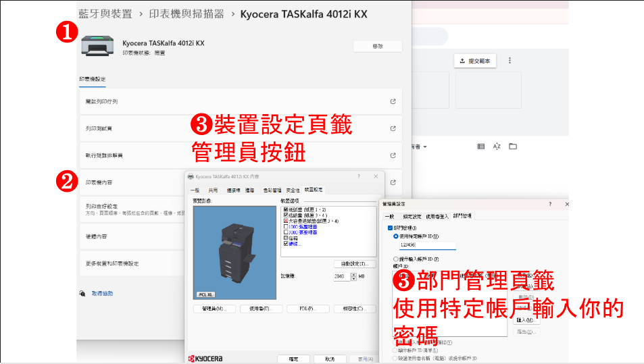This screenshot has height=364, width=644.
Task: Click help question mark in 管理員設定 dialog
Action: pyautogui.click(x=550, y=204)
